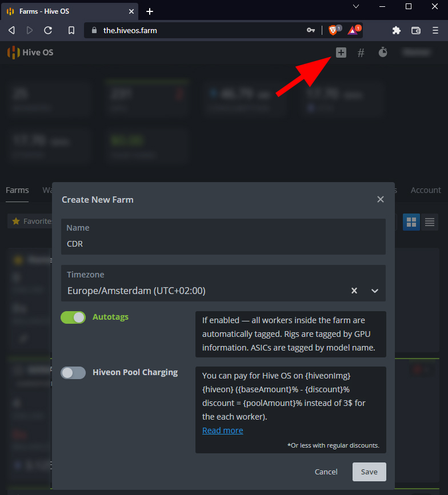Switch to the Farms - Hive OS browser tab
This screenshot has width=448, height=495.
click(70, 11)
